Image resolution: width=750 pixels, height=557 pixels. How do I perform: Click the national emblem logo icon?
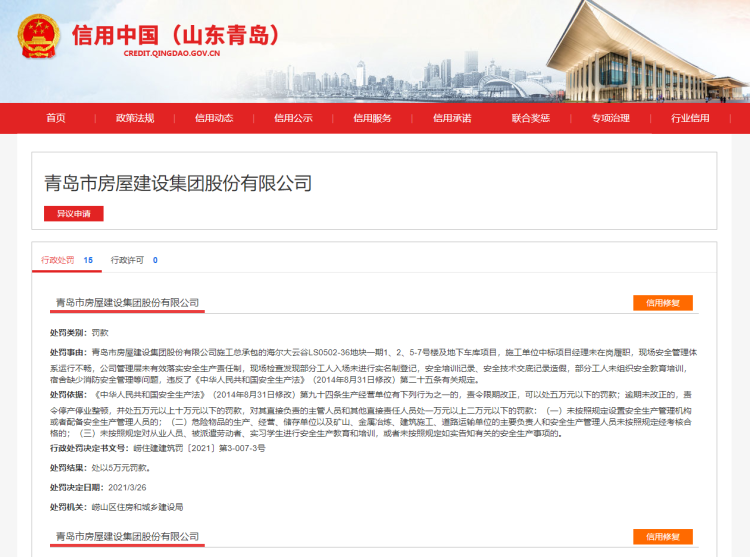click(x=38, y=36)
